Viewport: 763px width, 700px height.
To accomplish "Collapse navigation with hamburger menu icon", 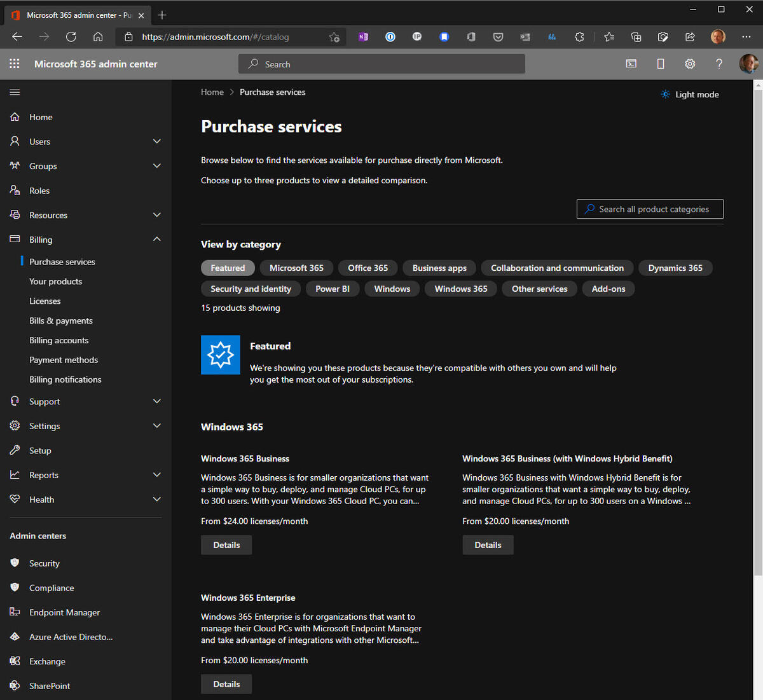I will pos(15,92).
